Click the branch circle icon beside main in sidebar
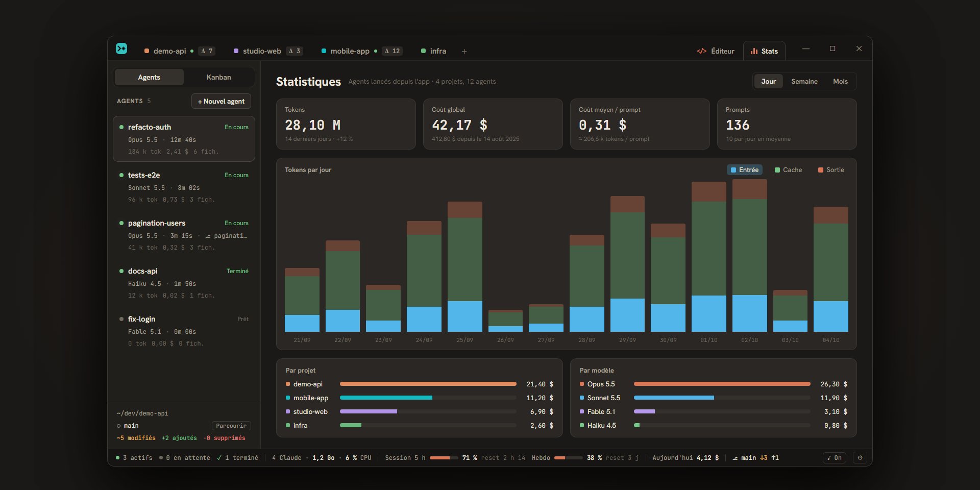 pyautogui.click(x=119, y=426)
